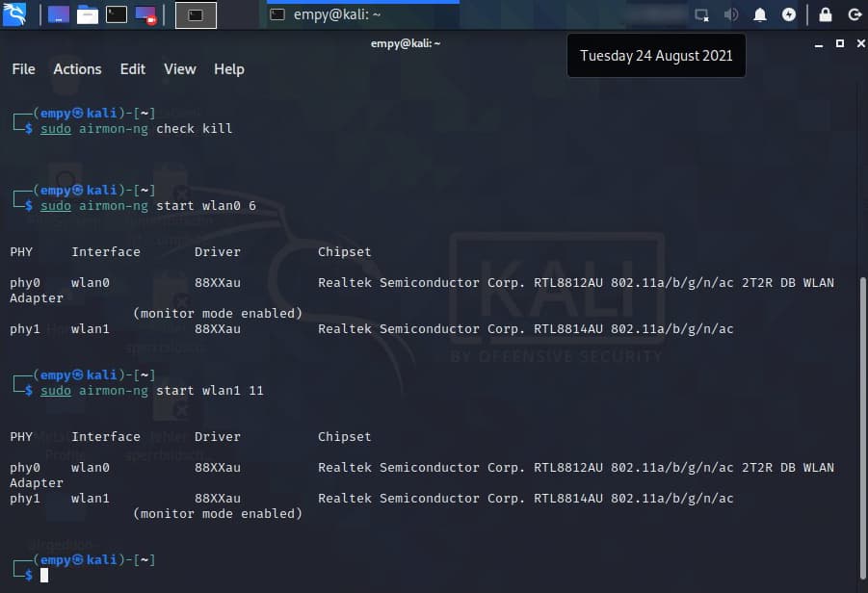
Task: Click 'RTL8812AU' in the first output table
Action: 568,283
